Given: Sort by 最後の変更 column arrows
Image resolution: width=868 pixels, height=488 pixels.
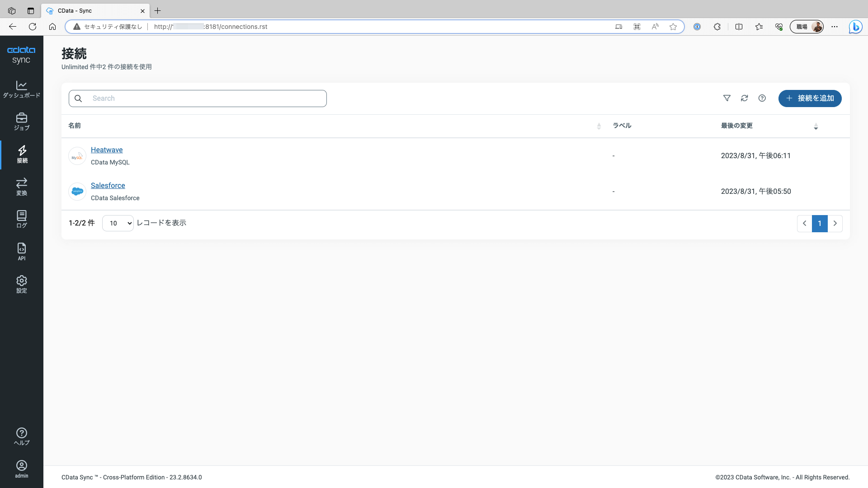Looking at the screenshot, I should click(816, 126).
